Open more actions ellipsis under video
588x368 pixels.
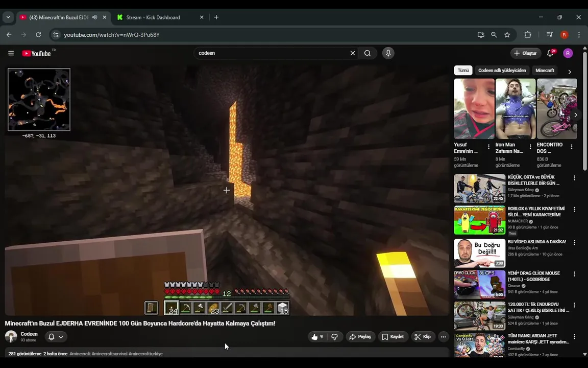[443, 337]
